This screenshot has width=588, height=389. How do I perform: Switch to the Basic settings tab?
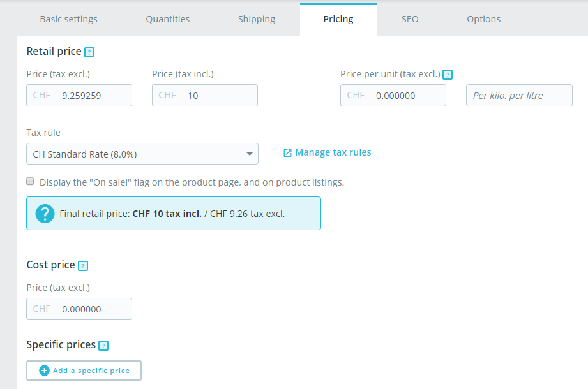click(69, 19)
